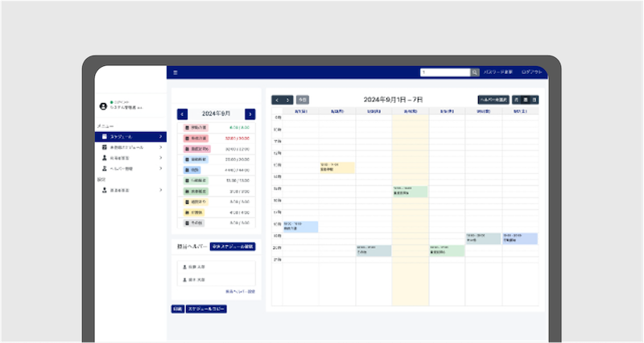Viewport: 644px width, 343px height.
Task: Click the 今日 button above calendar
Action: pos(302,100)
